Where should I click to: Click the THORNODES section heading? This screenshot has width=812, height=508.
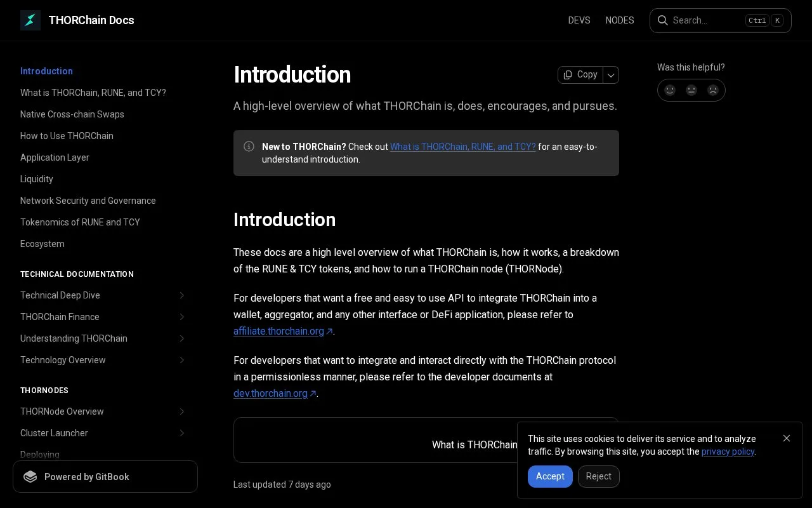click(x=44, y=391)
